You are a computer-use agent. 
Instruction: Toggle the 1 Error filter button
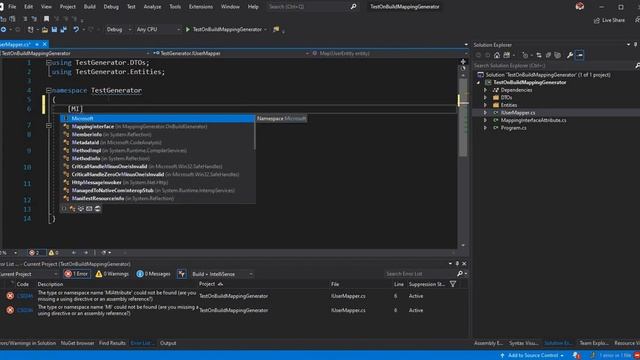tap(77, 274)
